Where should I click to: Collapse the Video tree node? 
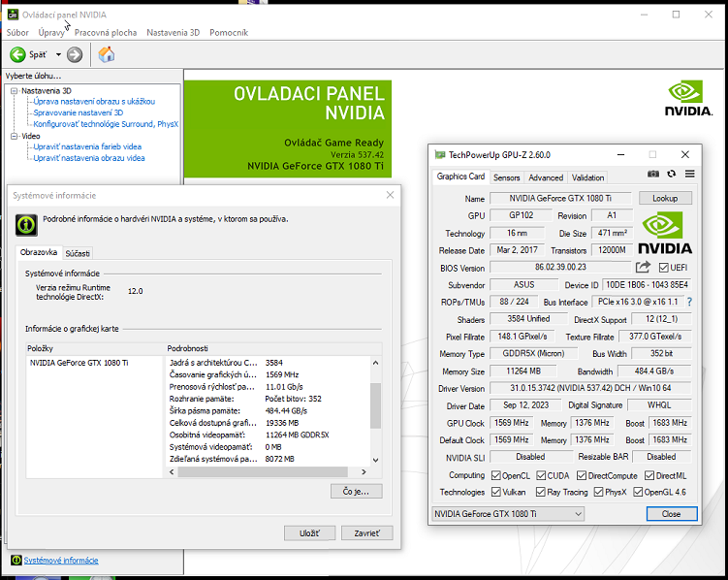14,136
